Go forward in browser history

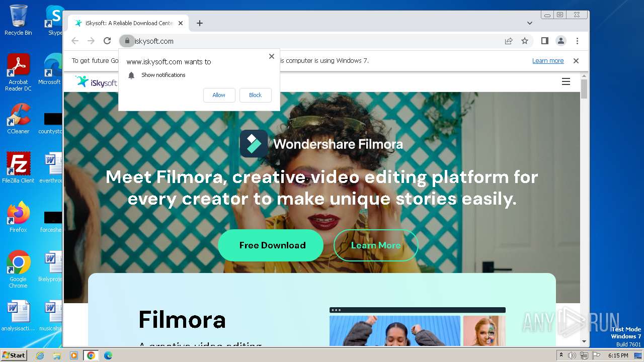[91, 41]
